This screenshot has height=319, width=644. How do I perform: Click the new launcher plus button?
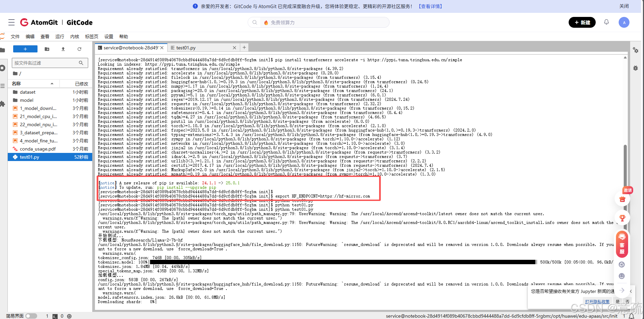click(25, 49)
